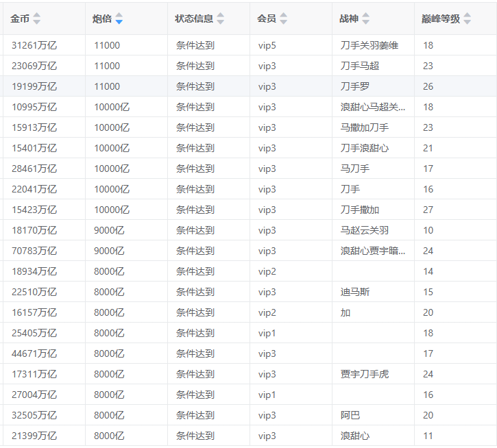Click the 迪马斯 war god cell
Viewport: 497px width, 448px height.
click(x=354, y=292)
